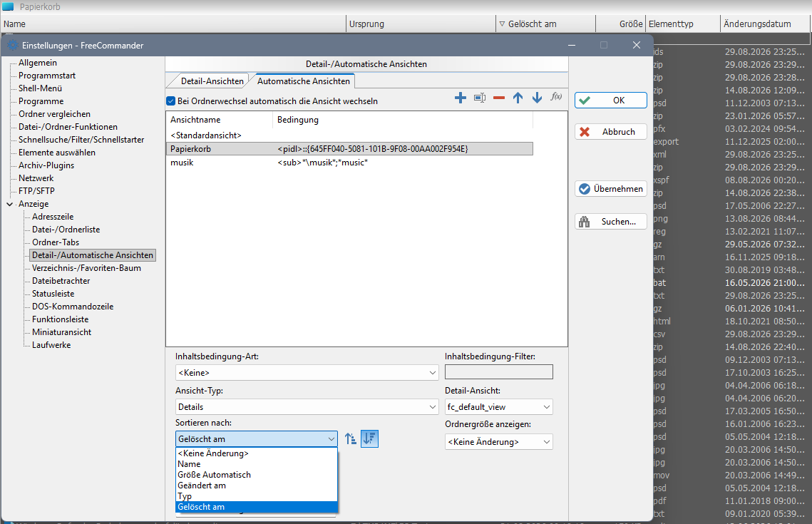The width and height of the screenshot is (812, 524).
Task: Sort Papierkorb list by Name column
Action: pos(173,24)
